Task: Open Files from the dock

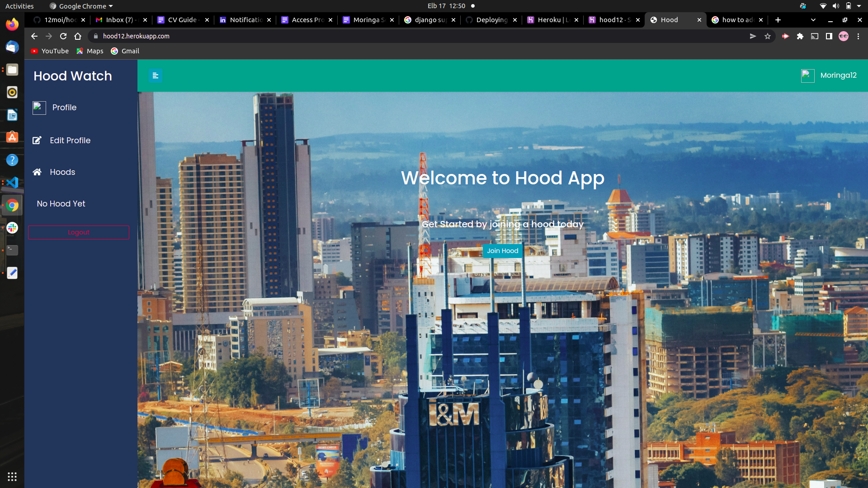Action: (12, 70)
